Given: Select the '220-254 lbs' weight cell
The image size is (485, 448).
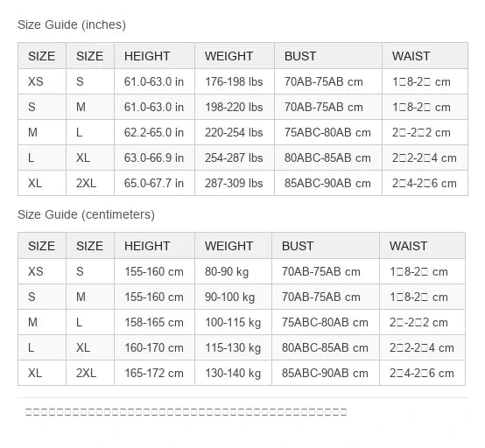Looking at the screenshot, I should (235, 132).
